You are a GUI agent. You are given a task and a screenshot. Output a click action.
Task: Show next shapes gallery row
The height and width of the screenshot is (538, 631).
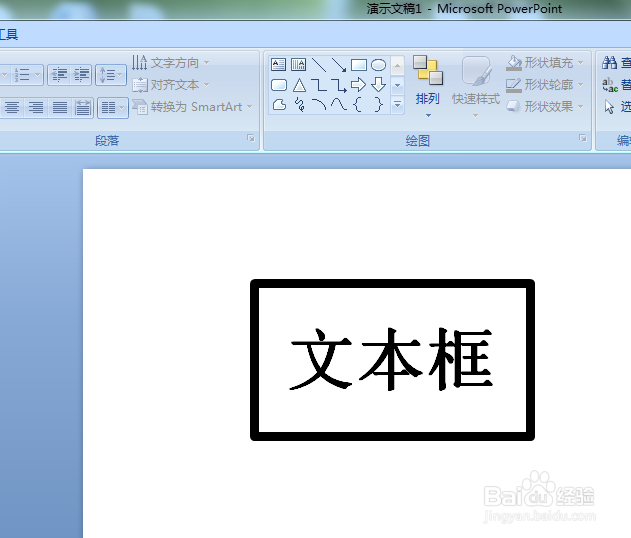397,85
